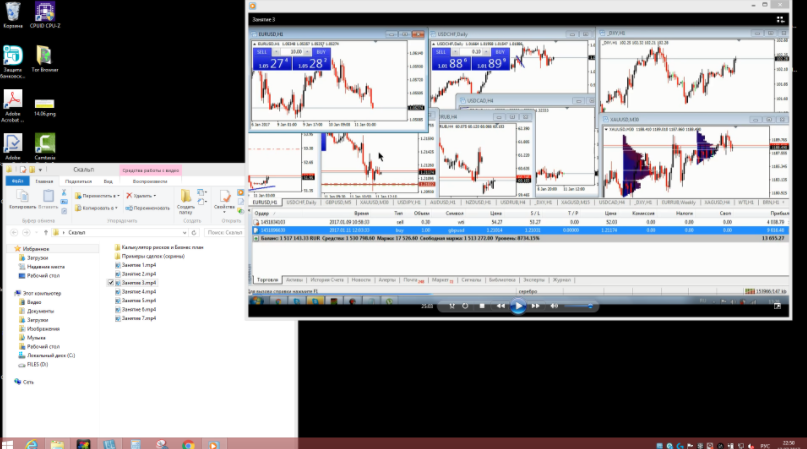The image size is (807, 449).
Task: Open the Tor Browser desktop icon
Action: (44, 58)
